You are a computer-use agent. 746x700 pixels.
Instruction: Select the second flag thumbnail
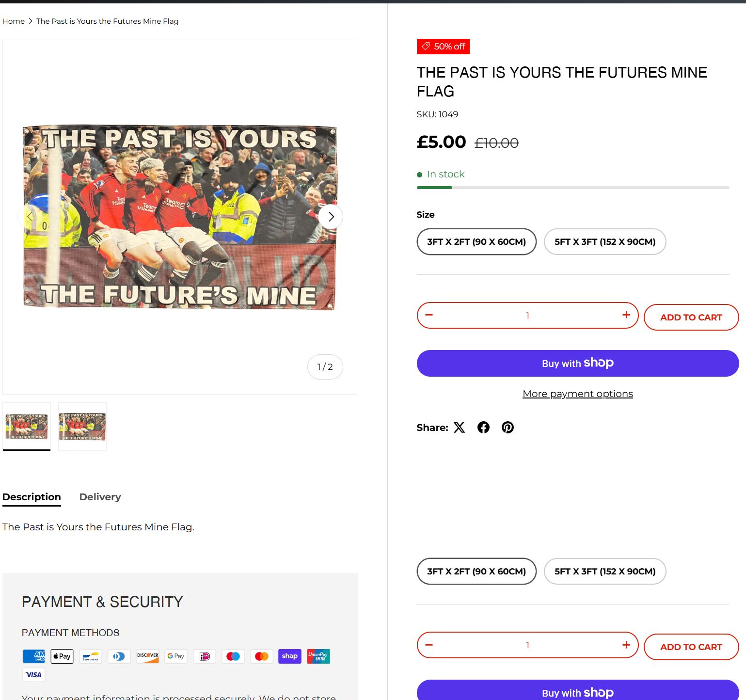(x=82, y=427)
